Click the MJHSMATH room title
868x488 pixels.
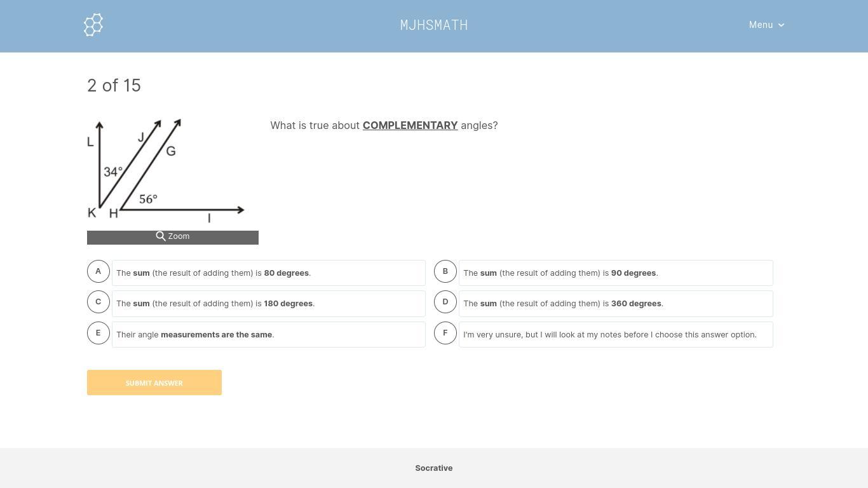(x=434, y=25)
